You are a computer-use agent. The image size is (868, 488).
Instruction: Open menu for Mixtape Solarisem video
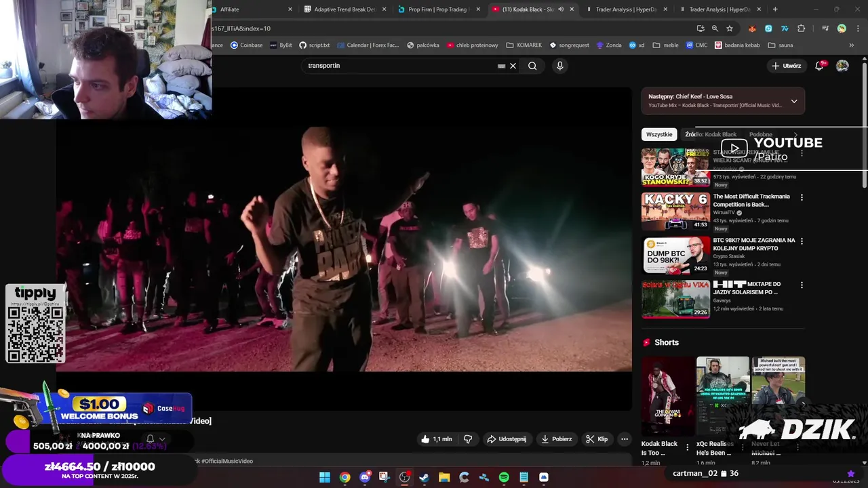[802, 285]
